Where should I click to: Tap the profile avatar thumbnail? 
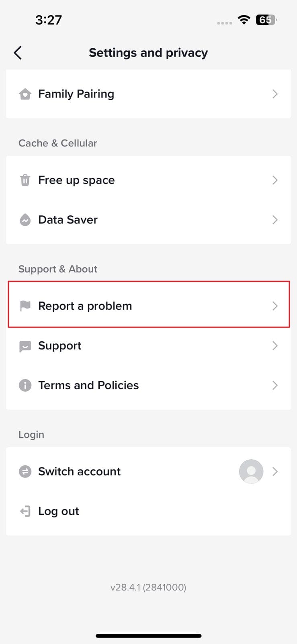251,471
